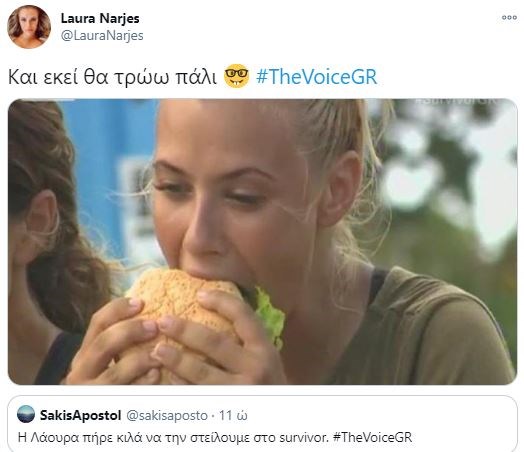Viewport: 524px width, 452px height.
Task: Click the nerd face emoji
Action: point(236,76)
